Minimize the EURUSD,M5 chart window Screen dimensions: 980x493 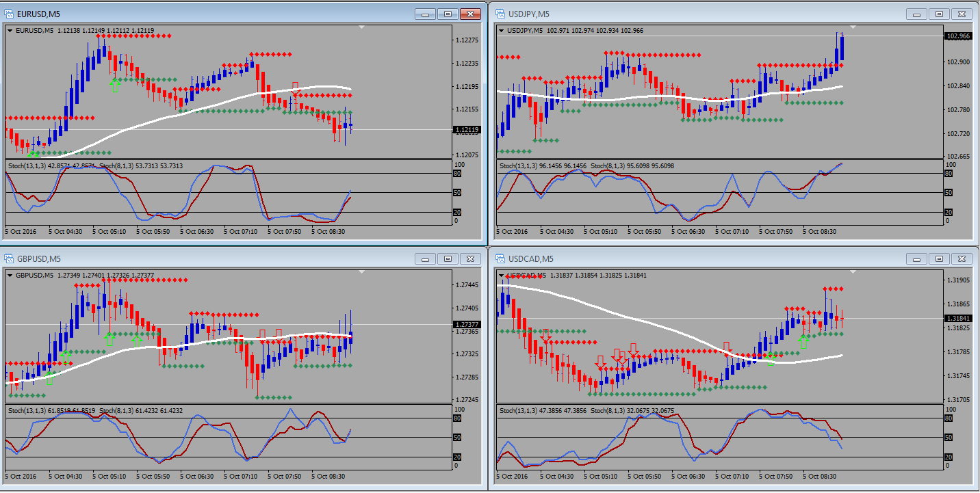point(426,14)
